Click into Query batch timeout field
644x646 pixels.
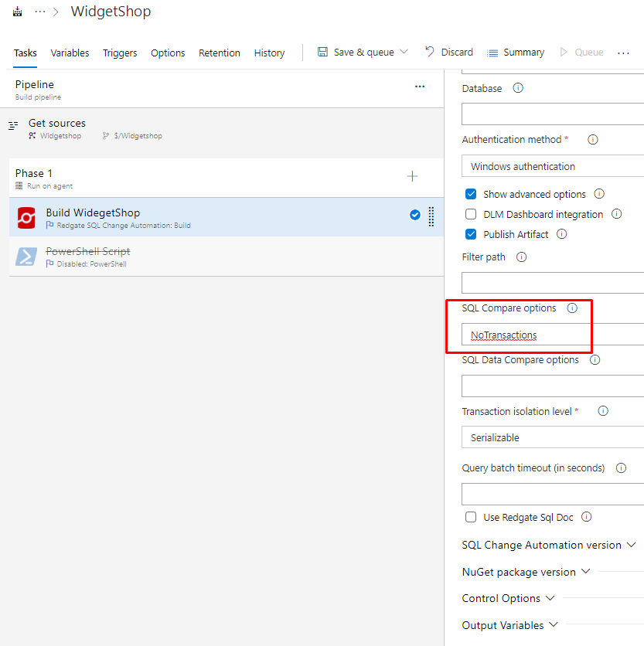click(x=553, y=494)
